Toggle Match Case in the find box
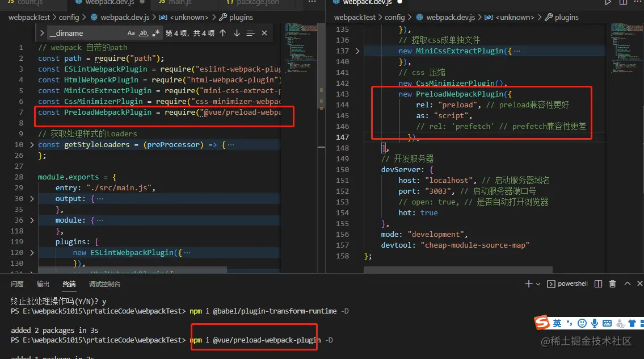Screen dimensions: 644x359 pos(131,34)
